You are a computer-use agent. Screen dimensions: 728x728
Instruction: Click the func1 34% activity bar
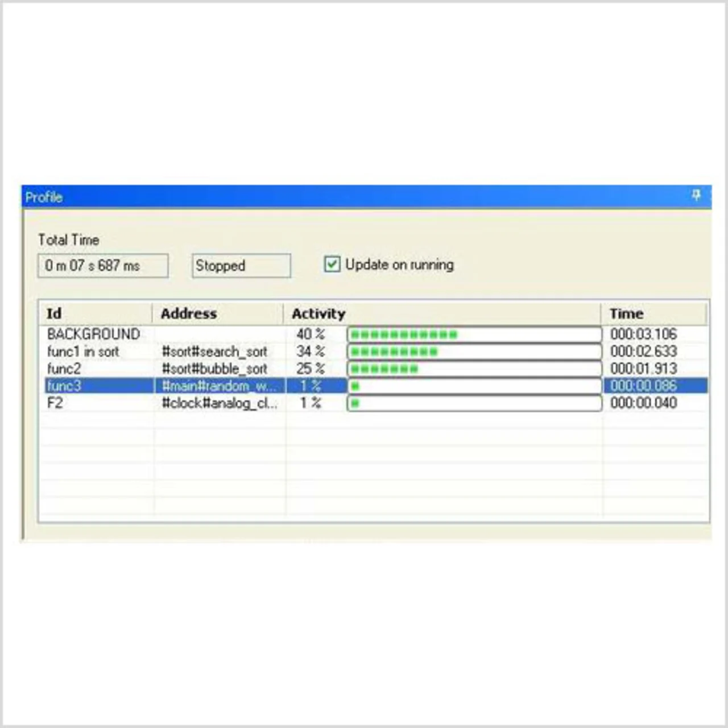click(x=474, y=351)
